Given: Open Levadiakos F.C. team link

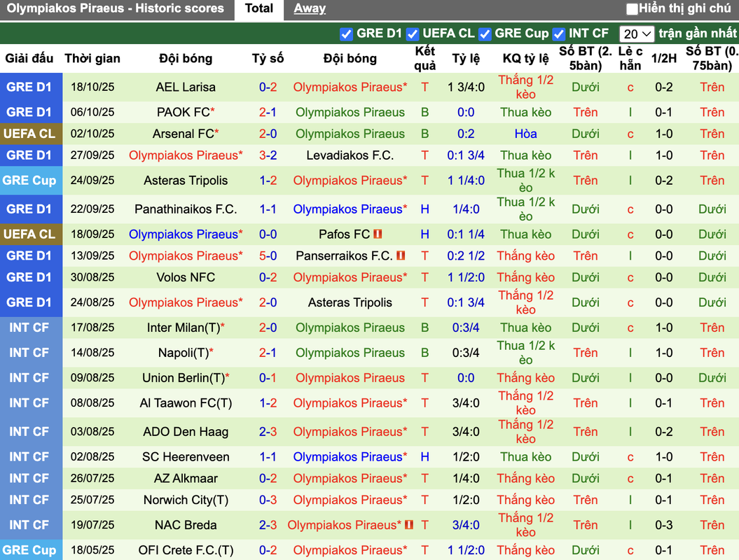Looking at the screenshot, I should pyautogui.click(x=350, y=155).
